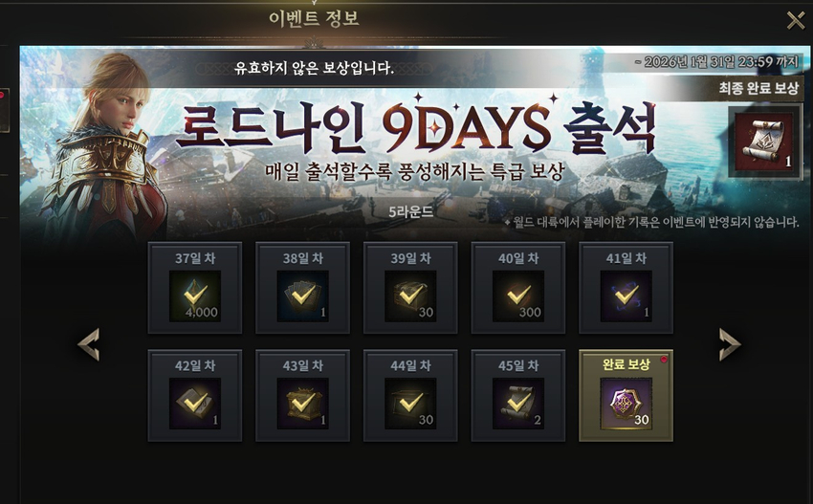813x504 pixels.
Task: Select the 41일 차 purple reward icon
Action: coord(626,296)
